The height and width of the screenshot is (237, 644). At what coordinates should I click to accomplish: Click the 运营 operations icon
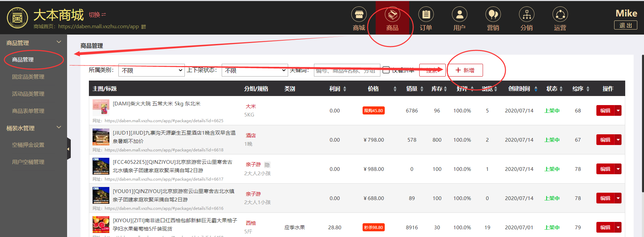click(560, 15)
